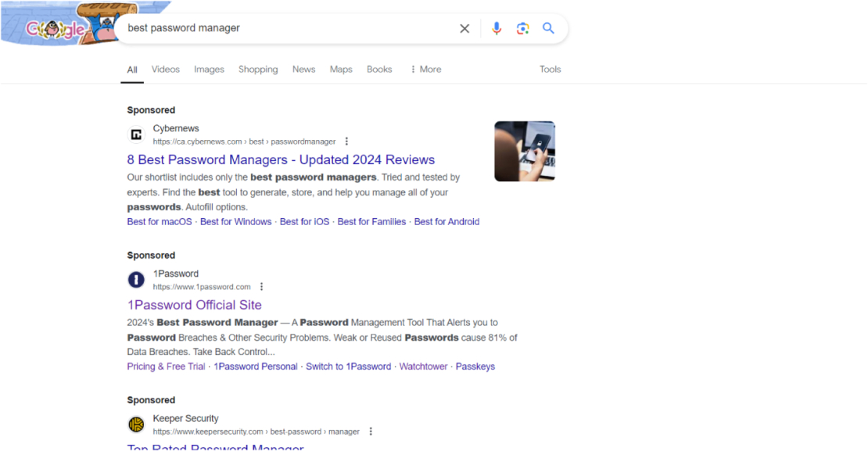Switch to the Images tab

point(209,70)
